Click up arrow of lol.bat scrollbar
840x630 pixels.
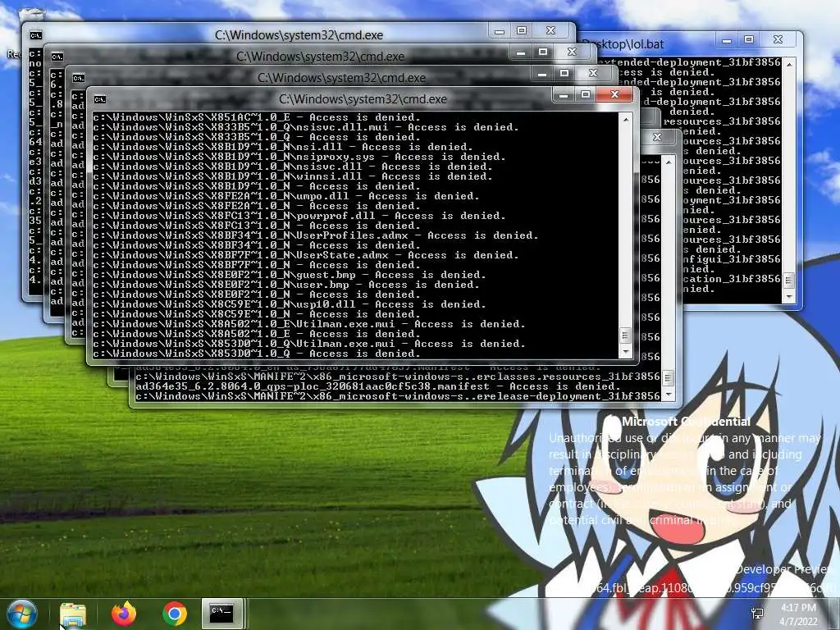788,64
